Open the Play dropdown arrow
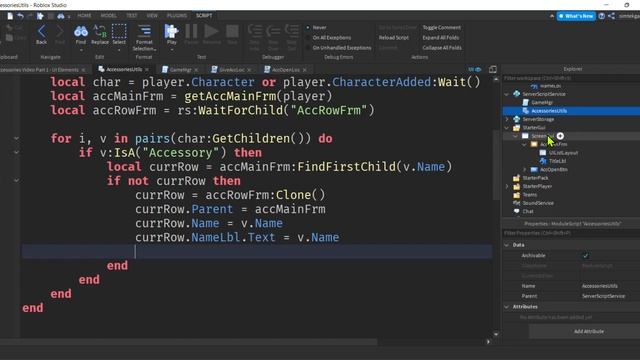Screen dimensions: 640x360 [171, 50]
